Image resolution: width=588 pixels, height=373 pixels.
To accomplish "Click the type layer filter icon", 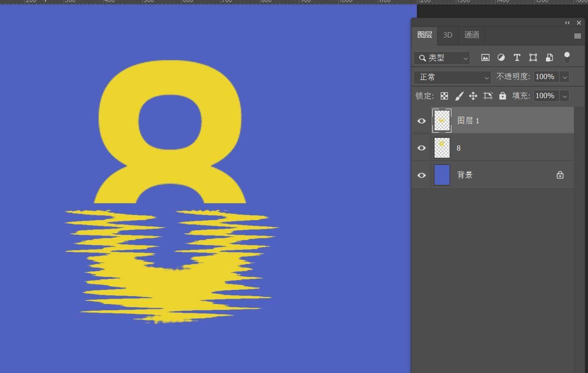I will coord(516,57).
